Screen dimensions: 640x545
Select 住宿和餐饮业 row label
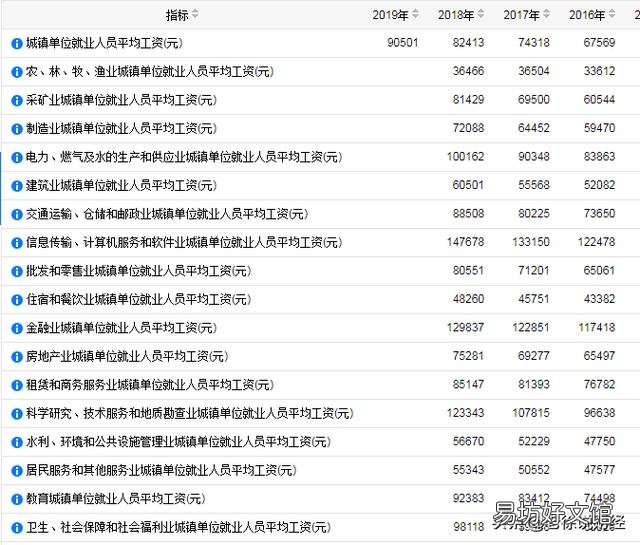point(138,299)
